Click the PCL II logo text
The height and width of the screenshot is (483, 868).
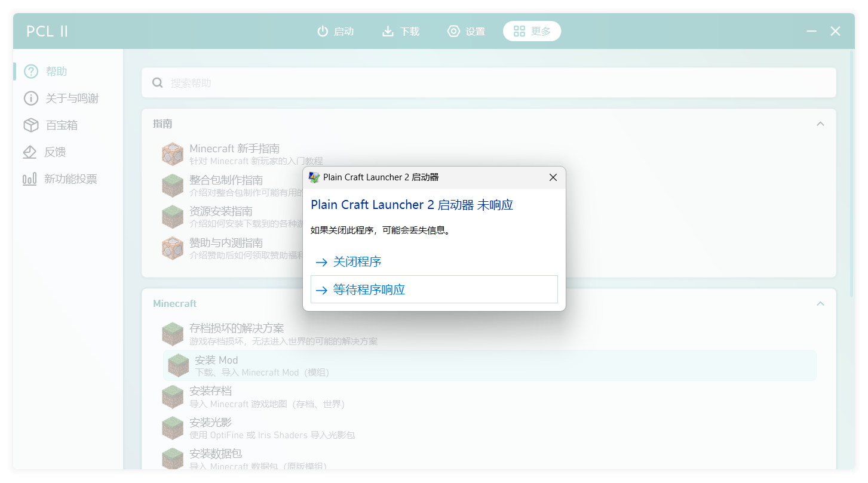(x=47, y=32)
